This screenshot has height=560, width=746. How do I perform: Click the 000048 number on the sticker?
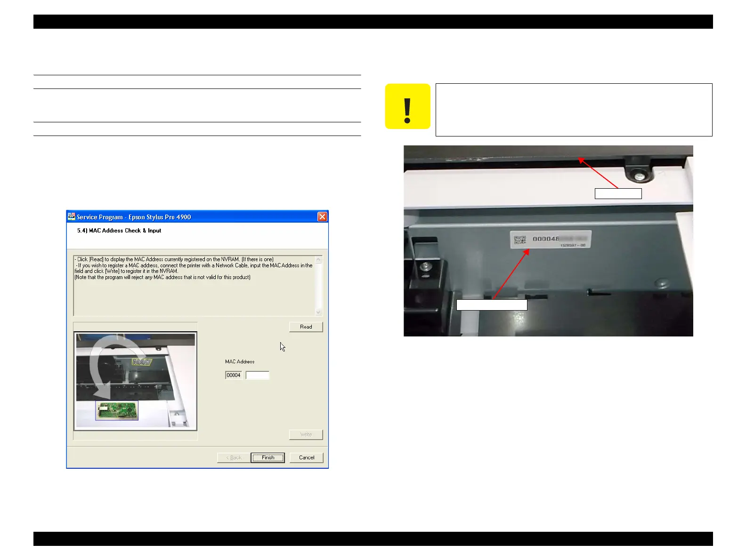(546, 239)
